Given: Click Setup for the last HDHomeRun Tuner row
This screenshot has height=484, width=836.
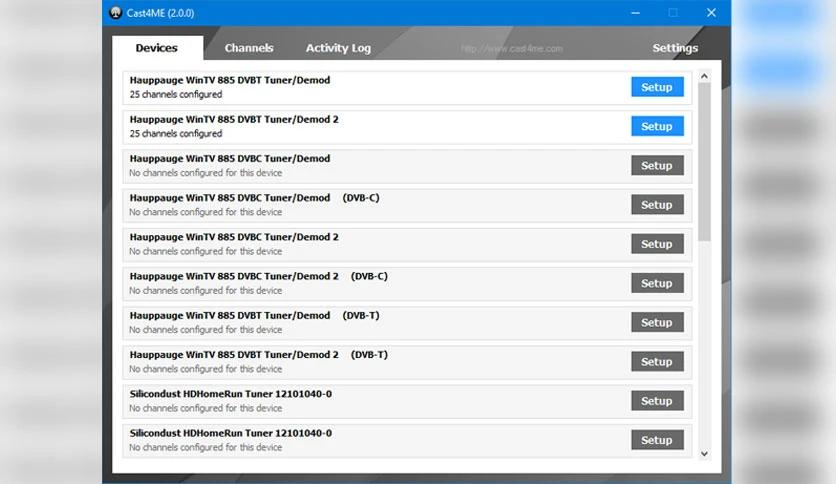Looking at the screenshot, I should click(x=657, y=440).
